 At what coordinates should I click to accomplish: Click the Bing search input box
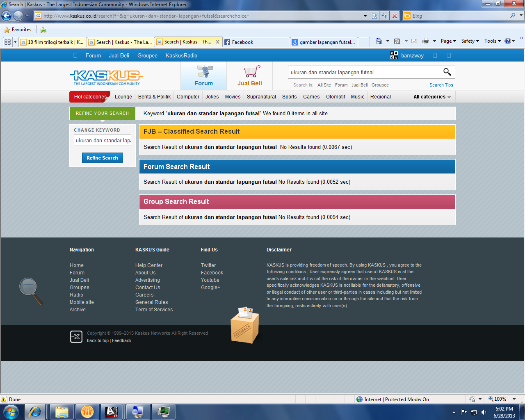pyautogui.click(x=459, y=16)
